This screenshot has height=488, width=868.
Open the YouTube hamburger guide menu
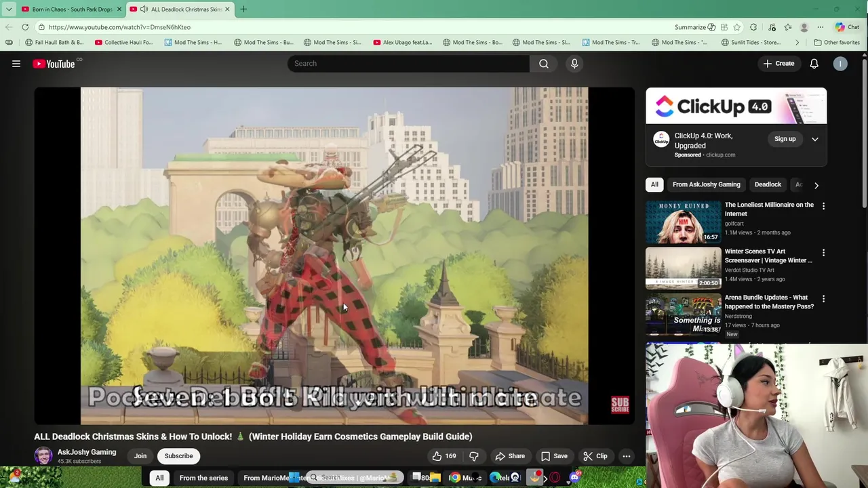[x=16, y=64]
